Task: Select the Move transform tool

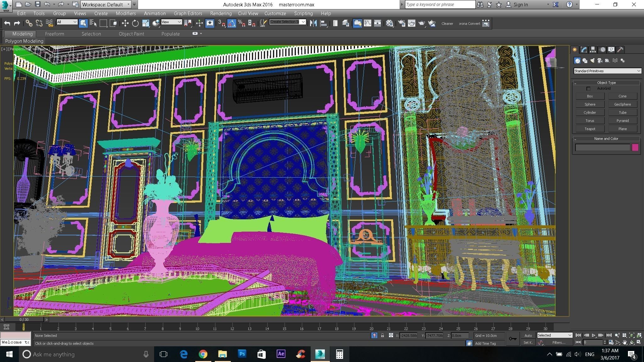Action: click(125, 23)
